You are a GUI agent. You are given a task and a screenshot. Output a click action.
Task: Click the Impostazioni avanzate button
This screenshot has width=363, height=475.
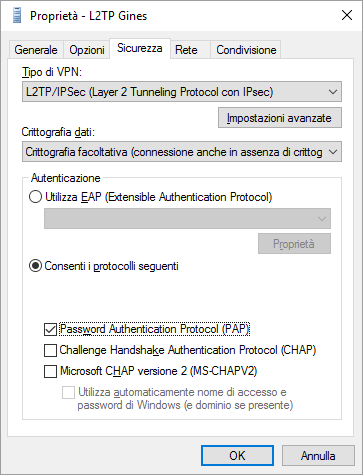(x=280, y=118)
